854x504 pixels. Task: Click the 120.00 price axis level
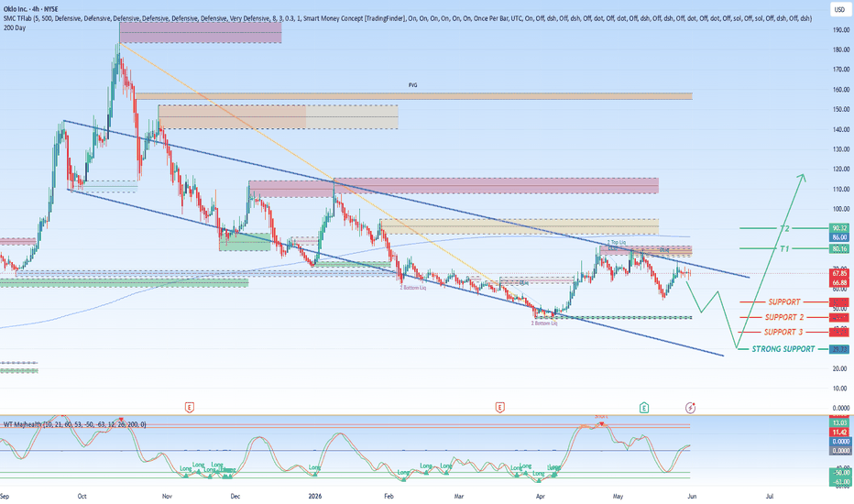coord(841,170)
